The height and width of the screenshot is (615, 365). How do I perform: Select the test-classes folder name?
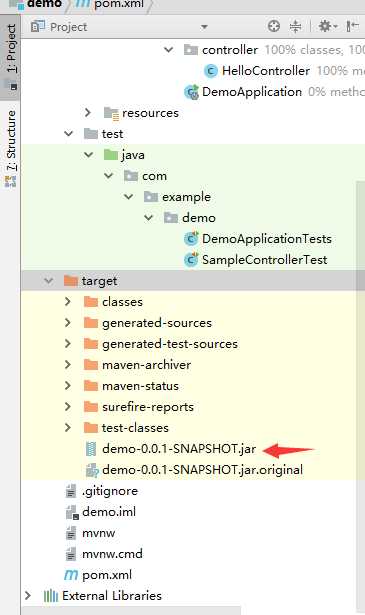coord(135,428)
